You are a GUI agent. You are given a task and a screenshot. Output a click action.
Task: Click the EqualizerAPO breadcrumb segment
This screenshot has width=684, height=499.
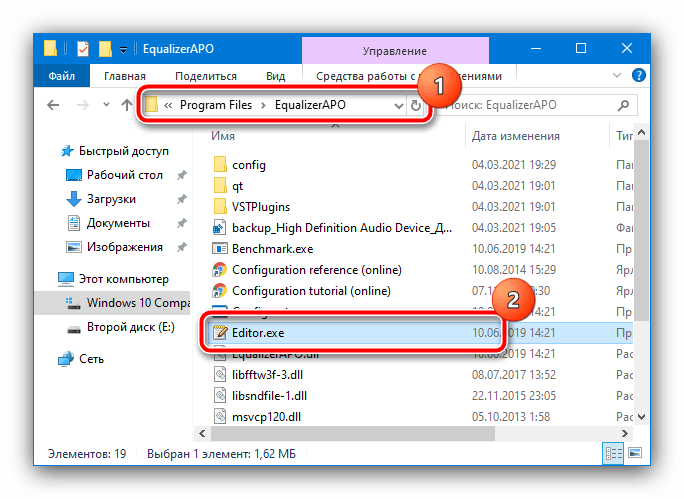310,105
